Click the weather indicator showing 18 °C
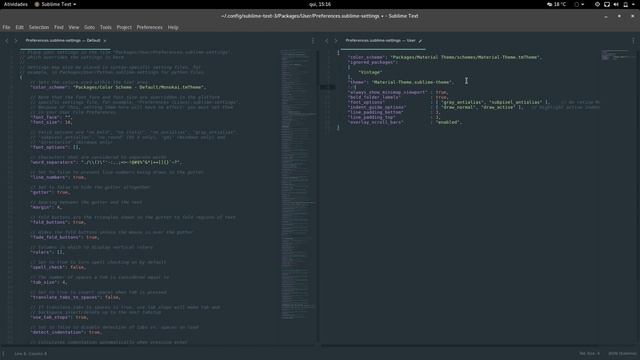 pos(556,4)
